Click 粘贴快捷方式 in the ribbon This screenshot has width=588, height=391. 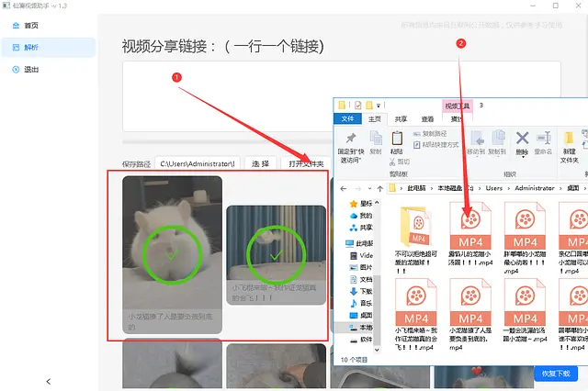pos(436,145)
